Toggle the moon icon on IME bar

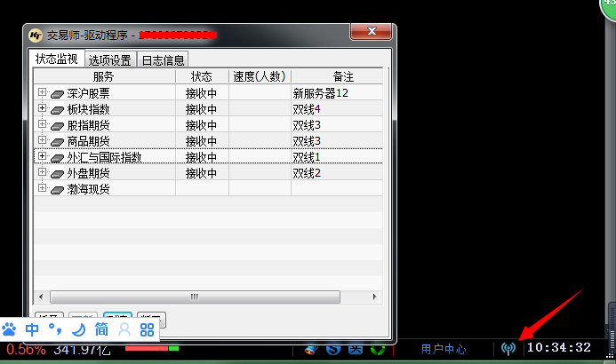click(77, 329)
